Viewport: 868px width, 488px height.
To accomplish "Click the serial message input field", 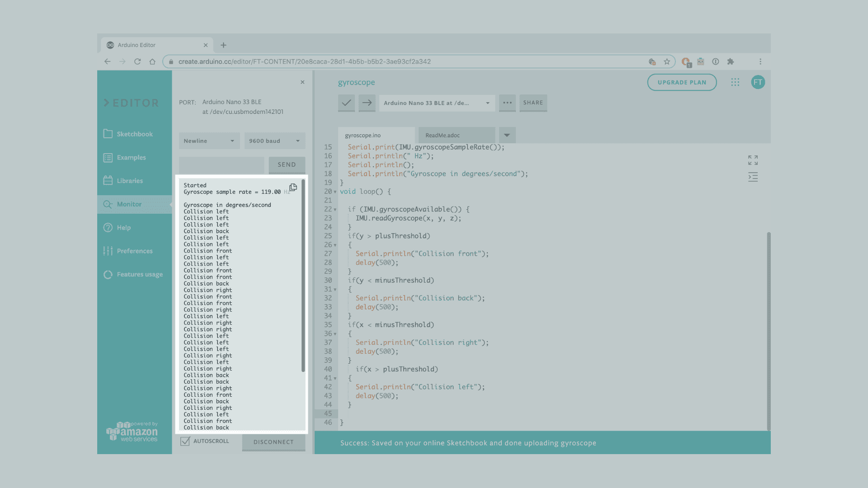I will [222, 165].
